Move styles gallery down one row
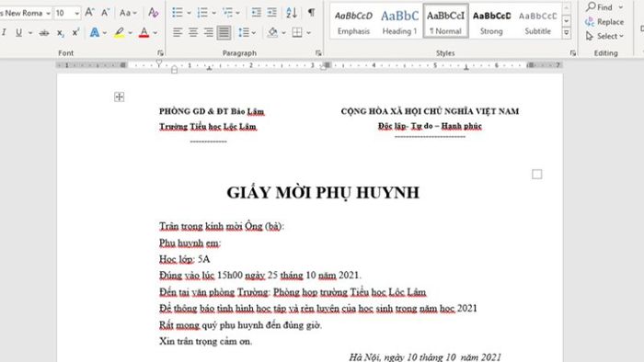The image size is (644, 362). coord(567,20)
